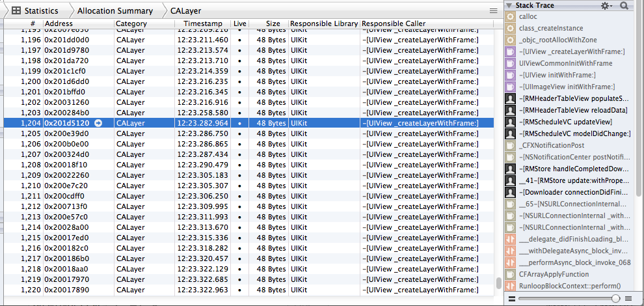Click the Stack Trace search magnifier icon
The height and width of the screenshot is (306, 644).
tap(624, 5)
